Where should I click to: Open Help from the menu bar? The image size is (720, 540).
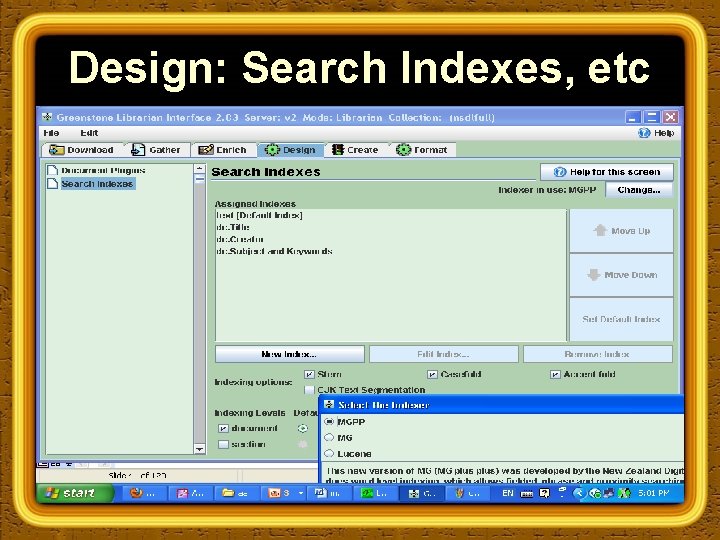coord(656,133)
